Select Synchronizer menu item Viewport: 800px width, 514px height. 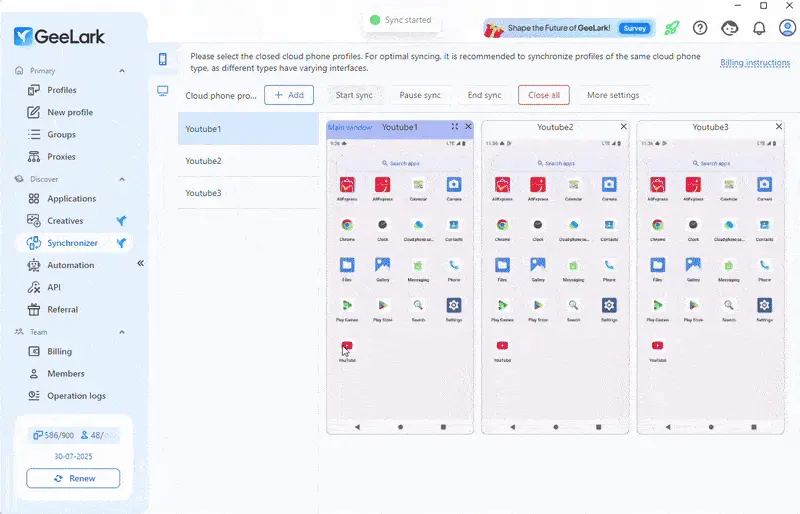pos(72,243)
